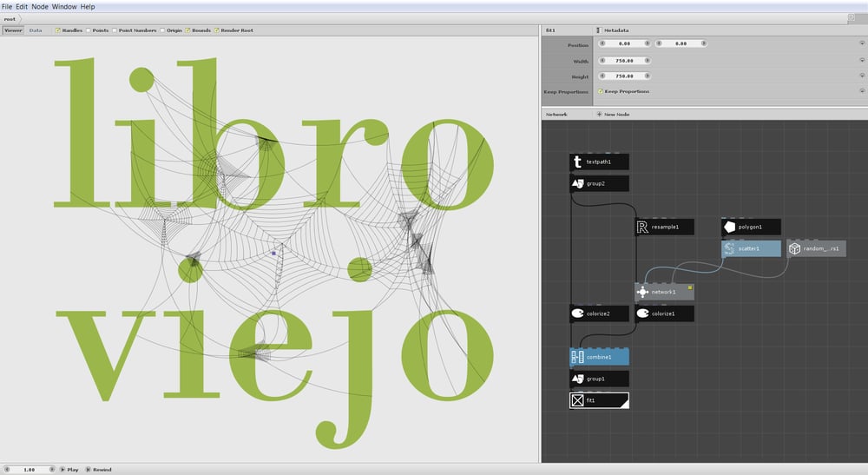This screenshot has width=868, height=475.
Task: Click the yellow marker on the network1 node
Action: pos(690,287)
